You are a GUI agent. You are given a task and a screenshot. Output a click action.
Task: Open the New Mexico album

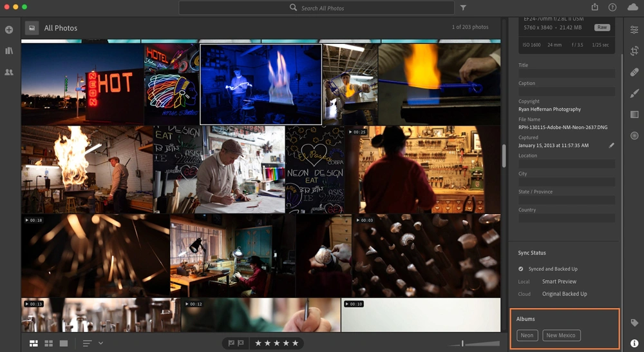561,335
